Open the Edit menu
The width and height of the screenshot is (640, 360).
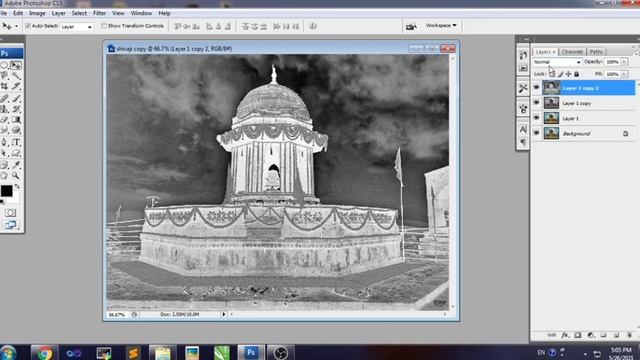pyautogui.click(x=18, y=13)
